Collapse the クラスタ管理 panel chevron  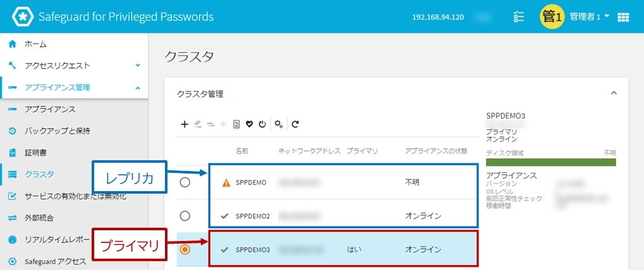(614, 93)
